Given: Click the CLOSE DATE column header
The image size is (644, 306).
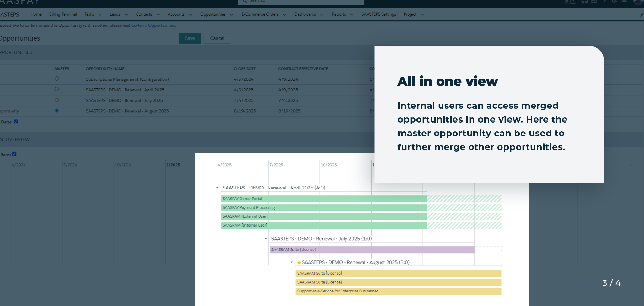Looking at the screenshot, I should pyautogui.click(x=245, y=69).
